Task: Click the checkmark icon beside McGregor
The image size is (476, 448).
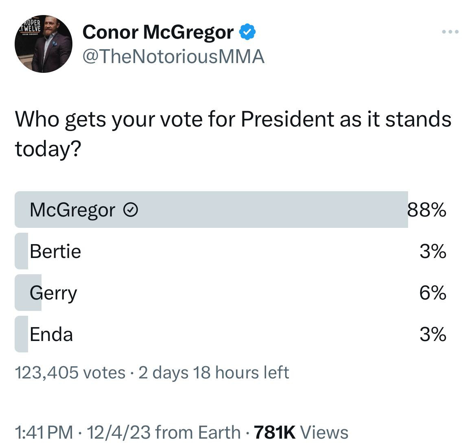Action: click(130, 210)
